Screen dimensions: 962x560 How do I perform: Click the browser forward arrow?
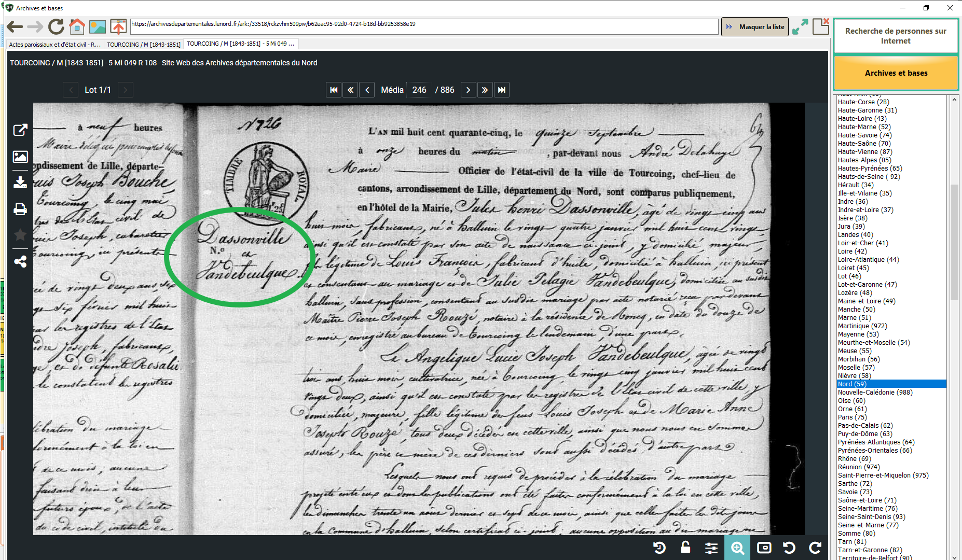click(35, 26)
